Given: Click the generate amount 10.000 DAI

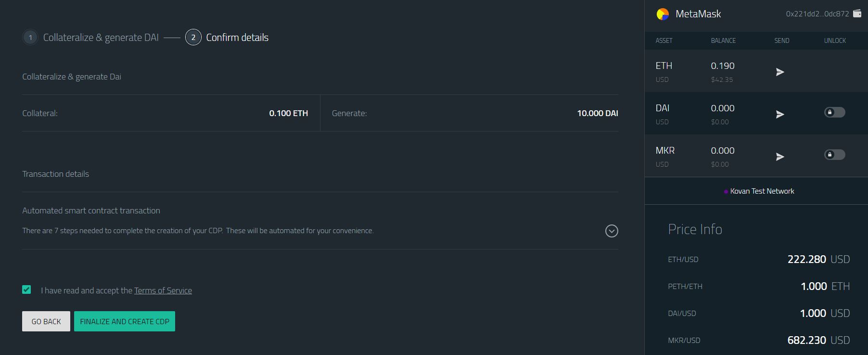Looking at the screenshot, I should tap(598, 113).
